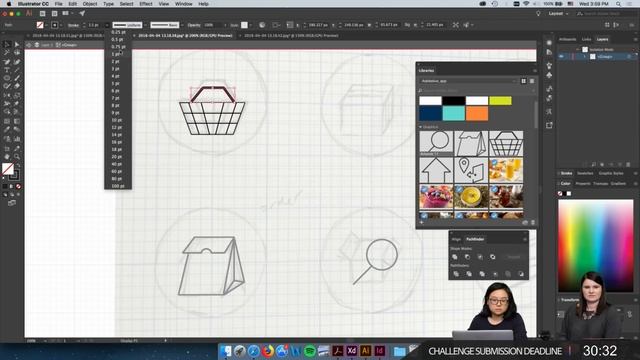The image size is (640, 360).
Task: Open the stroke color dropdown in control bar
Action: (61, 25)
